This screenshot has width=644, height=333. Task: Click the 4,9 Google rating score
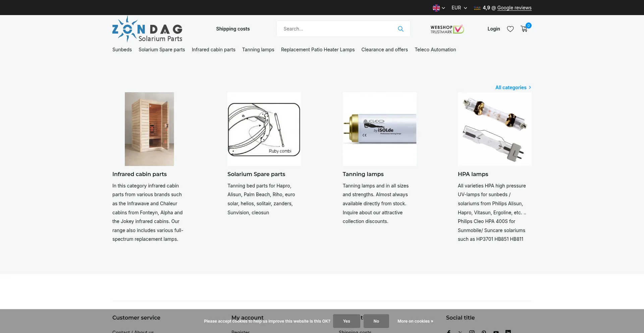click(486, 8)
